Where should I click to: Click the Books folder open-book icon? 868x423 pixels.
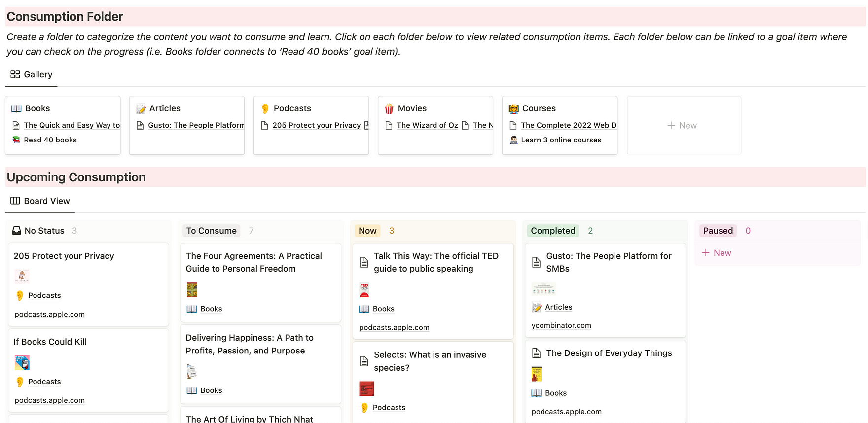[x=16, y=108]
